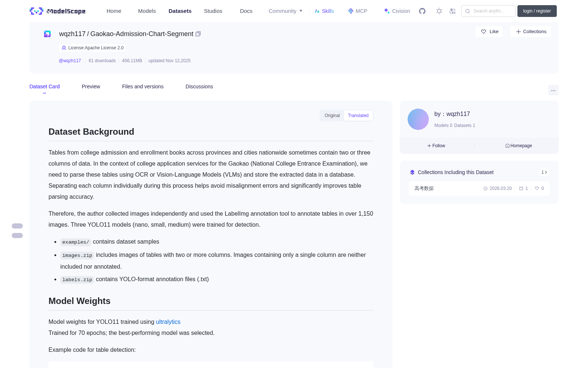The width and height of the screenshot is (588, 368).
Task: Select the Dataset Card tab
Action: point(44,86)
